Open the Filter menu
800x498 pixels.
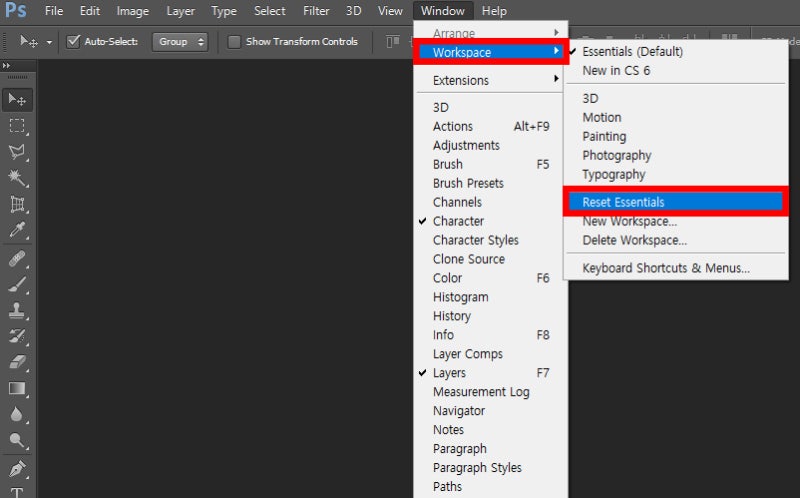pyautogui.click(x=316, y=11)
